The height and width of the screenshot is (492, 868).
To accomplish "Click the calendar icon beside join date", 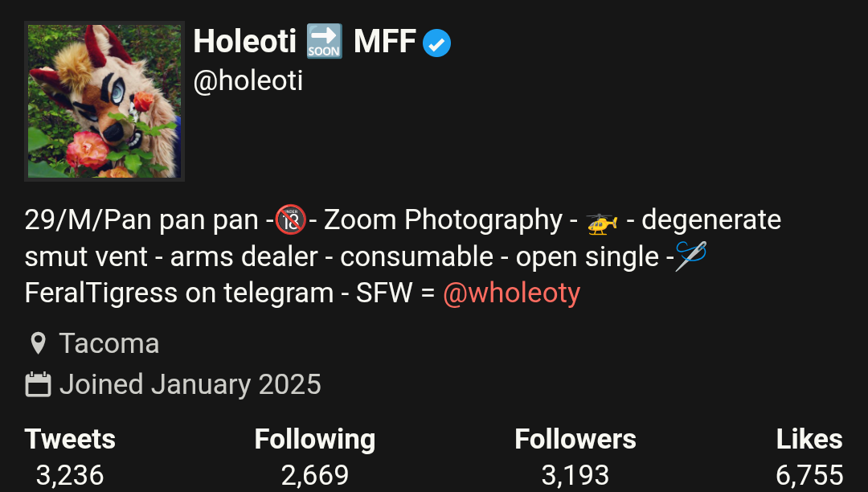I will point(39,384).
